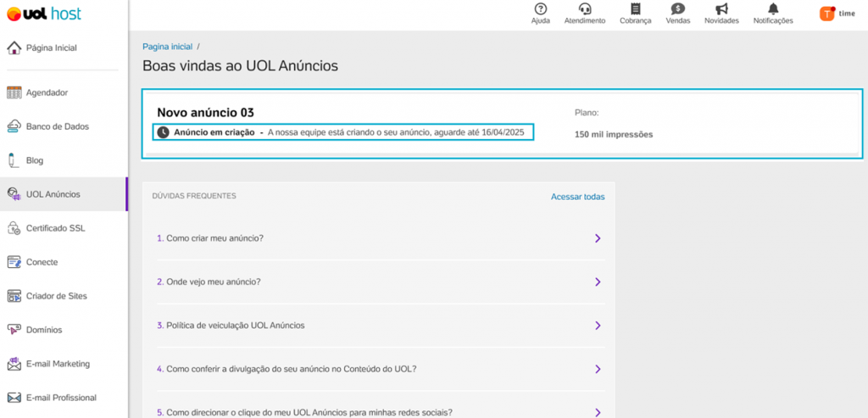Open the Notificações bell icon
868x418 pixels.
tap(773, 8)
